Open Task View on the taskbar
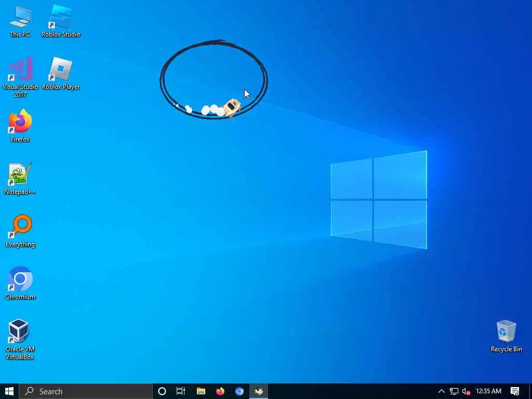 [181, 391]
